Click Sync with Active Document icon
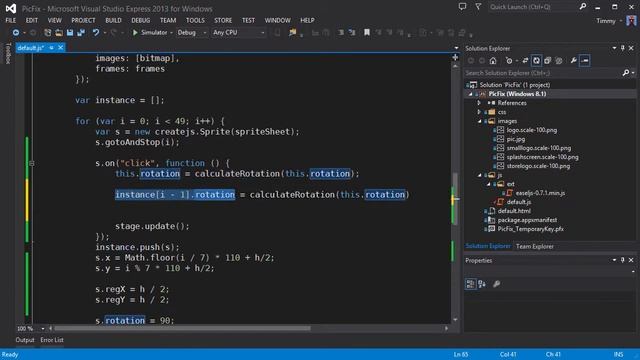Viewport: 640px width, 360px height. [525, 61]
